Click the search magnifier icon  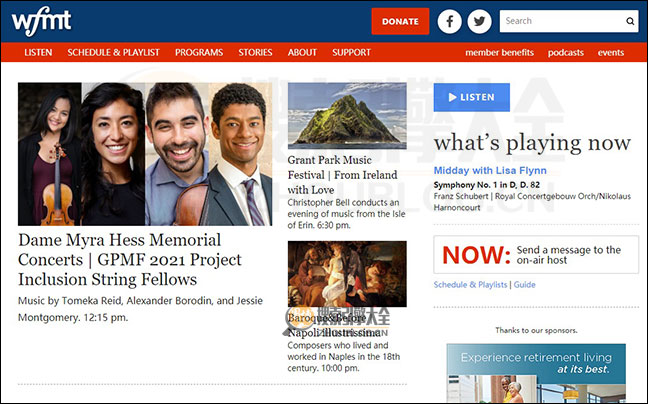pyautogui.click(x=630, y=21)
